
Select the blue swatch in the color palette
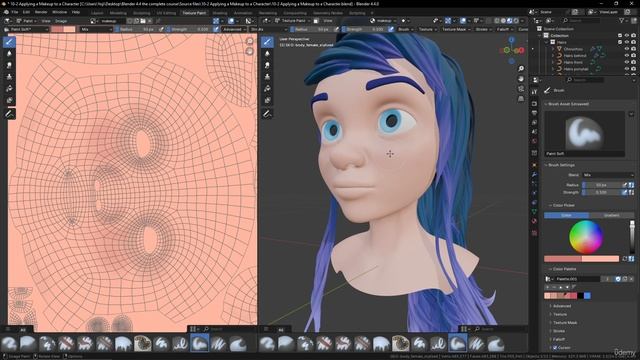(587, 296)
